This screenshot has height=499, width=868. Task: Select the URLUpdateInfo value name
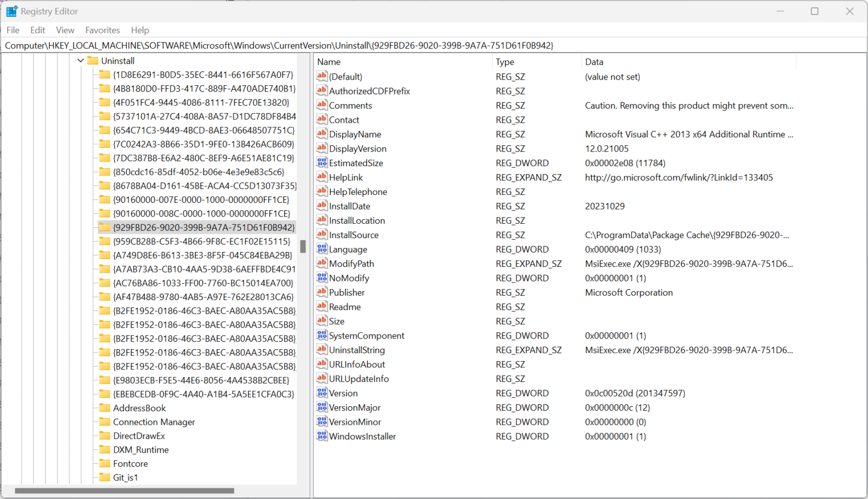click(x=359, y=379)
